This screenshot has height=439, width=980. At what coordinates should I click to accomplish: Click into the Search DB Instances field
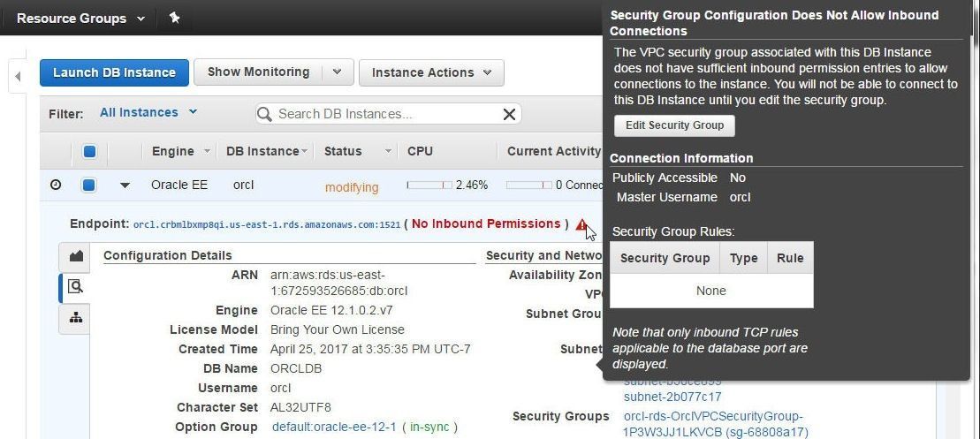pos(388,114)
